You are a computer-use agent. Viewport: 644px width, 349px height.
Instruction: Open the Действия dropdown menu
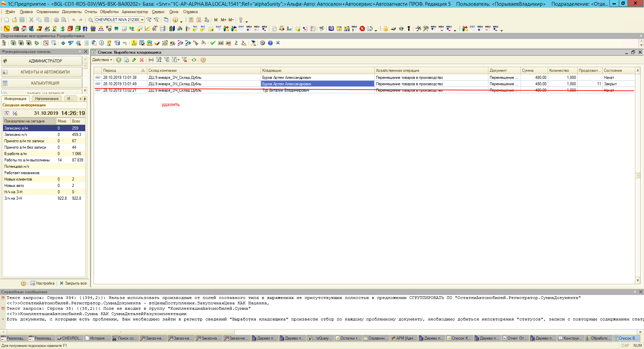pyautogui.click(x=102, y=60)
